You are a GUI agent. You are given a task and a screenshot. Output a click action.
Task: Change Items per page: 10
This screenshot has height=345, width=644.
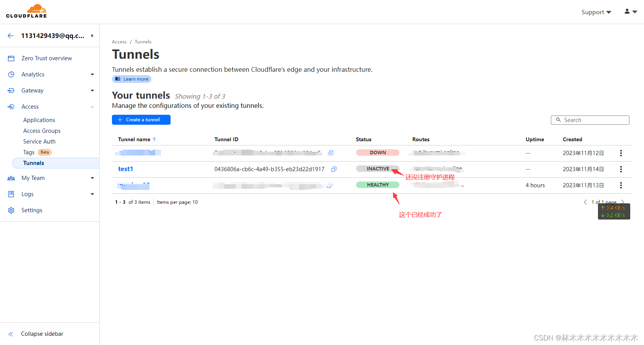tap(177, 202)
